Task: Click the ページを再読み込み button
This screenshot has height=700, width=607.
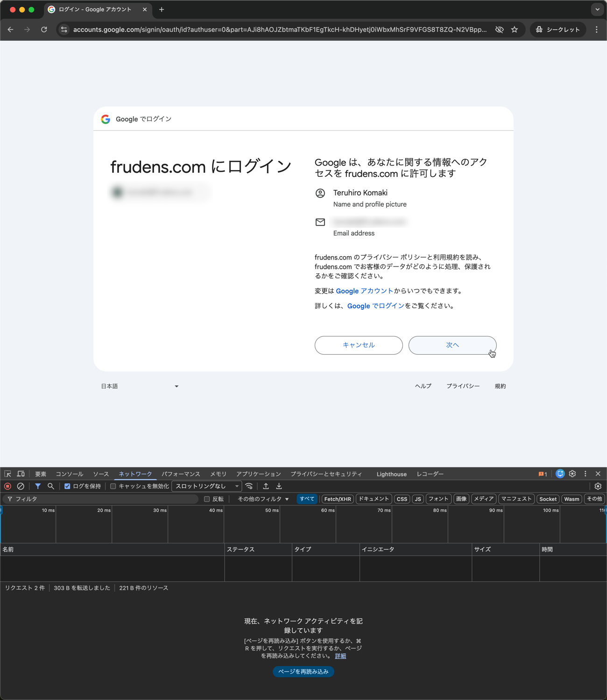Action: pyautogui.click(x=303, y=672)
